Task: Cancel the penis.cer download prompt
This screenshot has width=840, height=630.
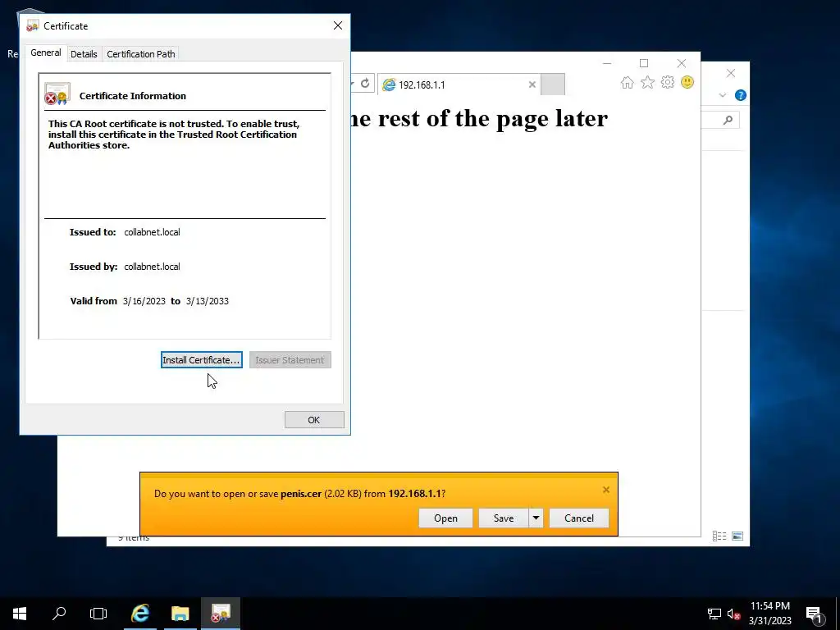Action: point(579,518)
